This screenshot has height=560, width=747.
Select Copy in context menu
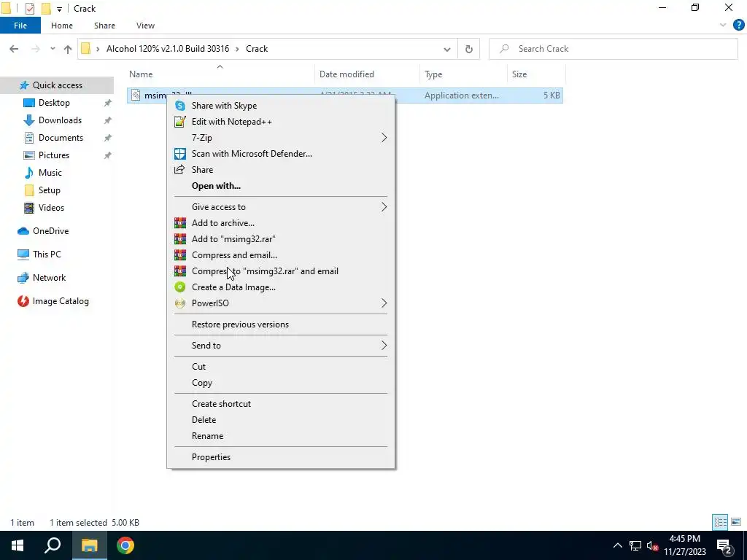click(x=281, y=383)
